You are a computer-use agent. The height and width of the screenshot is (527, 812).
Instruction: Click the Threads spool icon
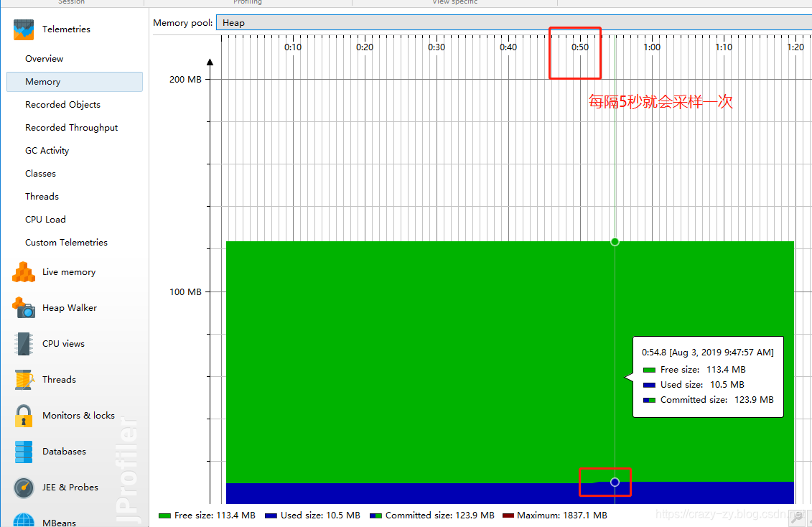click(24, 380)
